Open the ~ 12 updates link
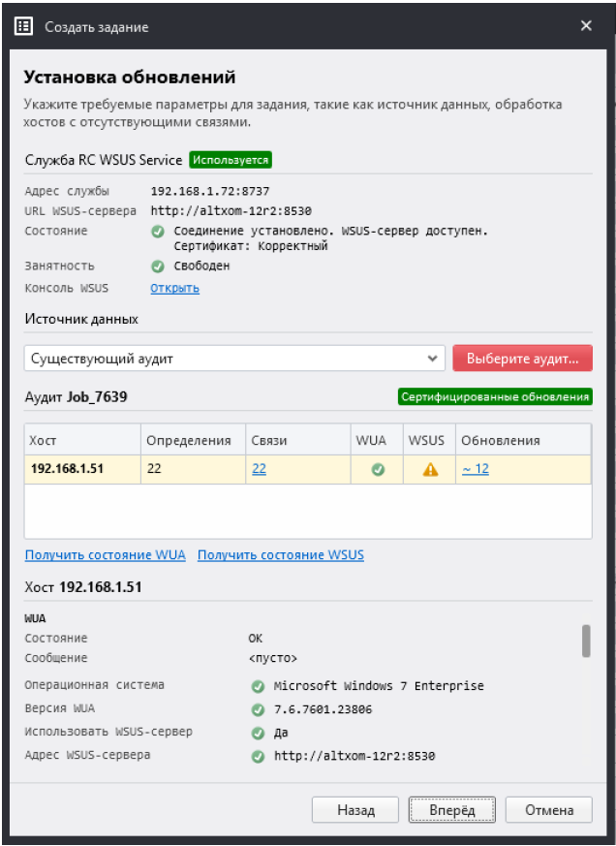Screen dimensions: 616x846 click(475, 469)
